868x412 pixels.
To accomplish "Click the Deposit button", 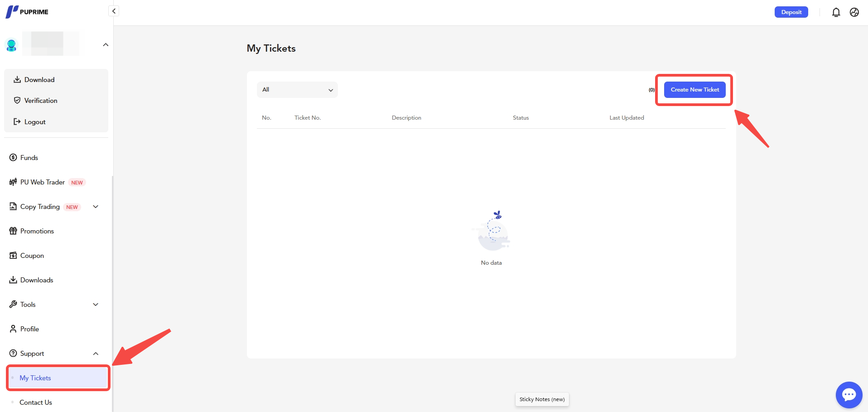I will coord(791,12).
